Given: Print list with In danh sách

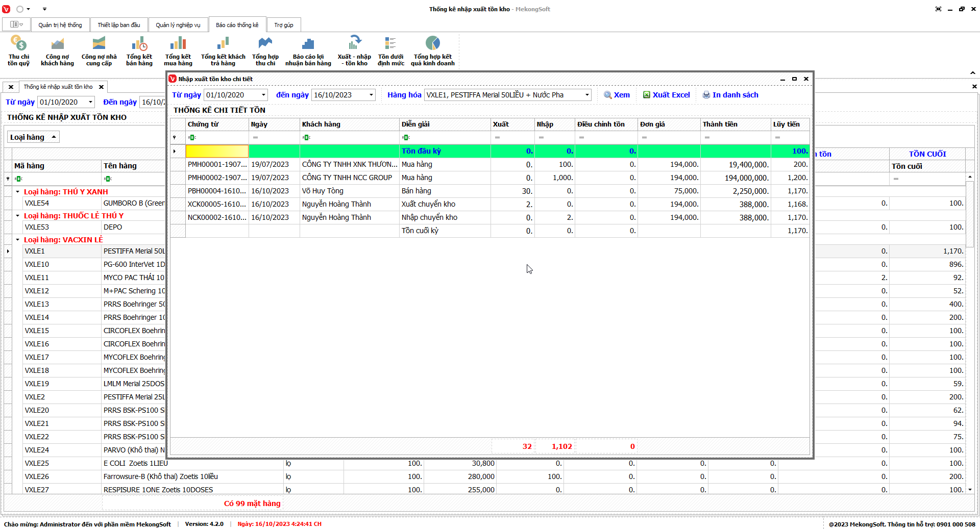Looking at the screenshot, I should click(x=730, y=95).
